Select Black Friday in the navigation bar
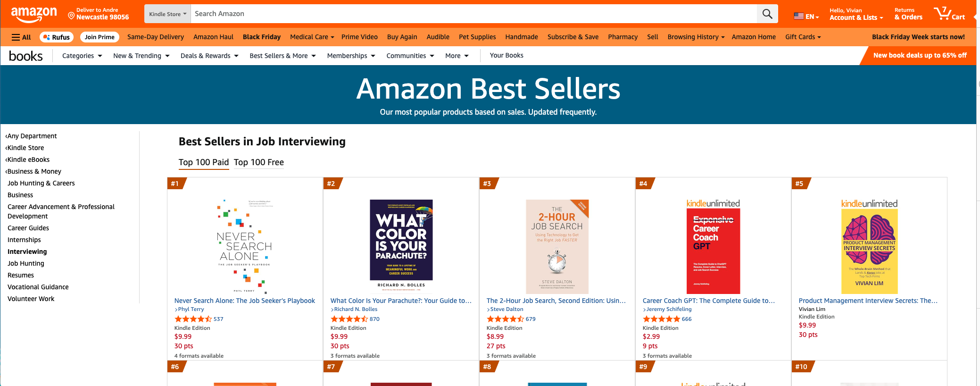This screenshot has width=980, height=386. (262, 37)
